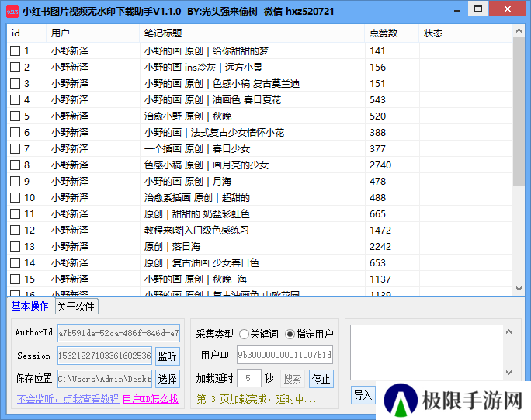This screenshot has height=420, width=531.
Task: Open the 关于软件 tab
Action: pos(76,307)
